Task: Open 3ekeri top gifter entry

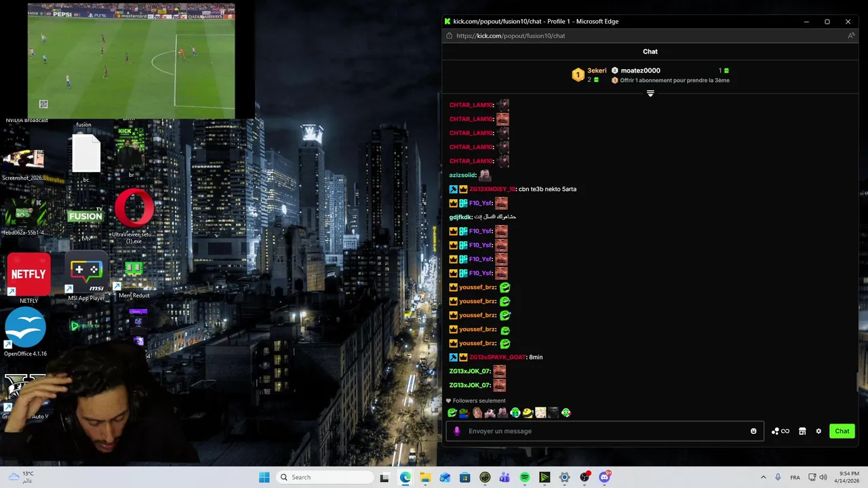Action: tap(589, 75)
